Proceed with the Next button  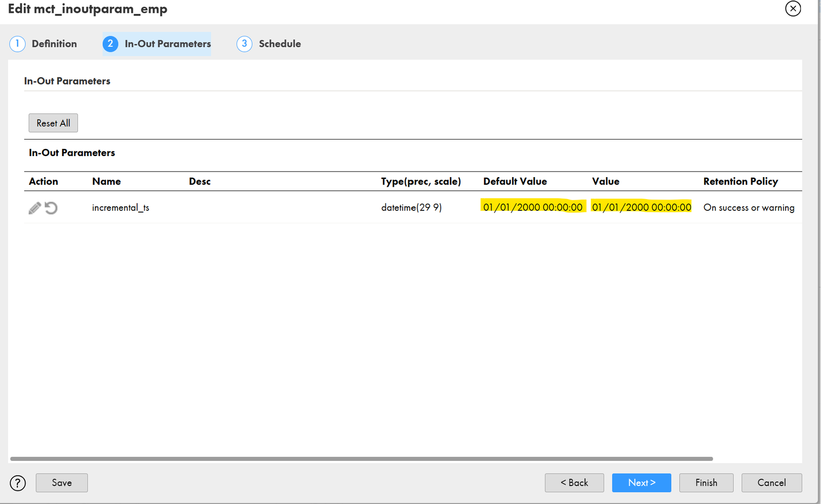coord(641,483)
